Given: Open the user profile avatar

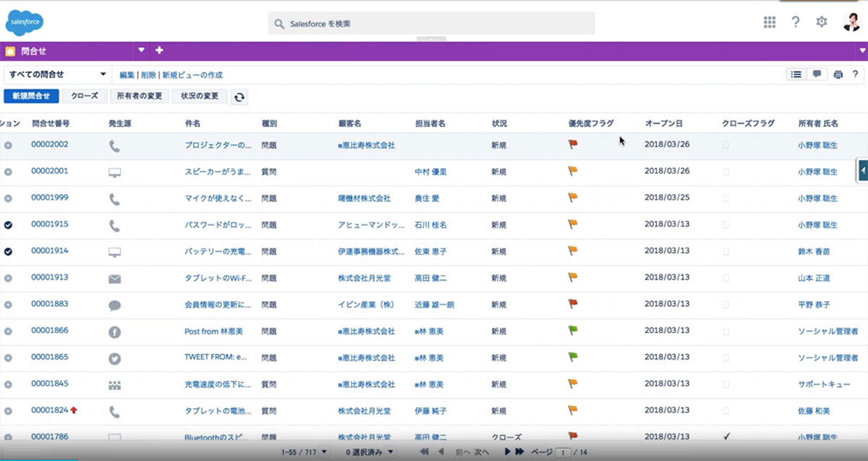Looking at the screenshot, I should click(851, 22).
